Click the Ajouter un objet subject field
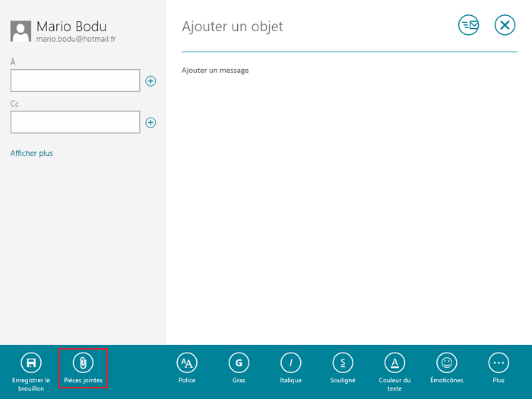 (x=233, y=27)
